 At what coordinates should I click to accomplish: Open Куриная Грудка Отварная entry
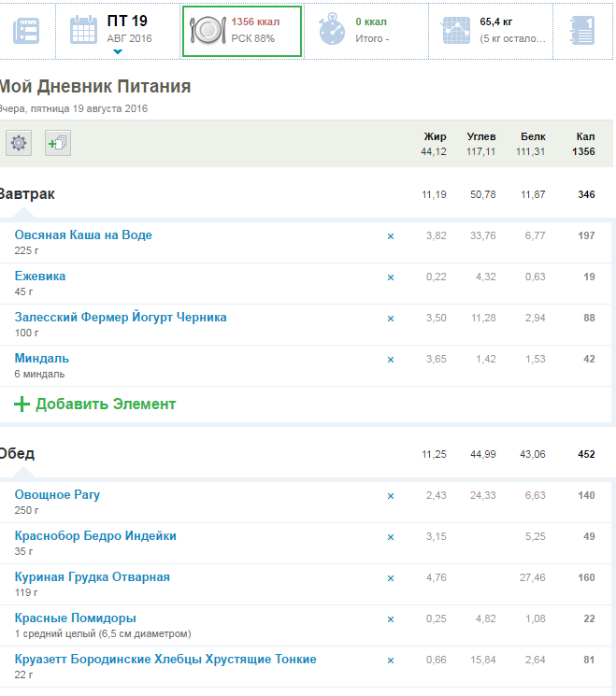93,576
